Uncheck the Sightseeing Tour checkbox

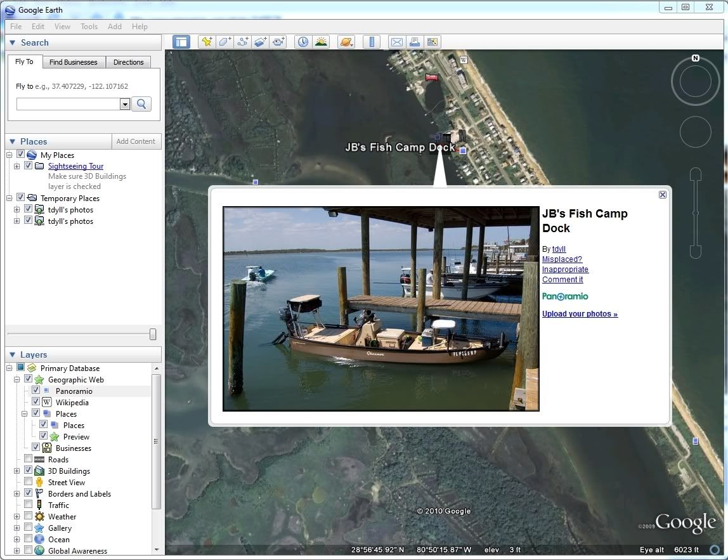coord(29,166)
